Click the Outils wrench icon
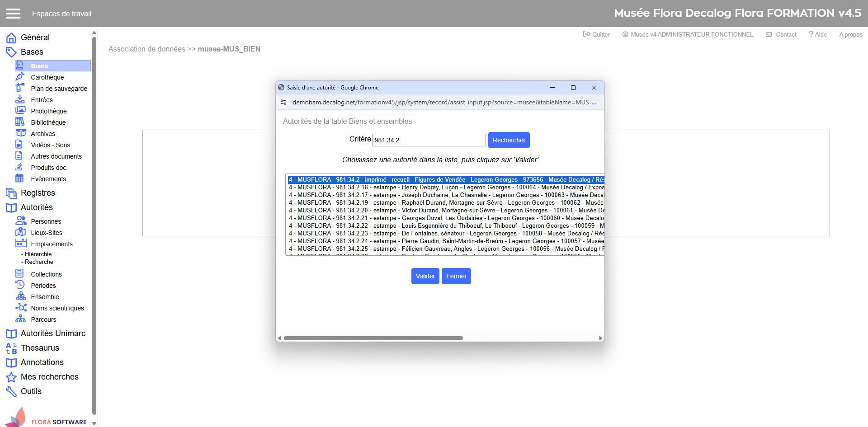Image resolution: width=868 pixels, height=427 pixels. click(11, 391)
